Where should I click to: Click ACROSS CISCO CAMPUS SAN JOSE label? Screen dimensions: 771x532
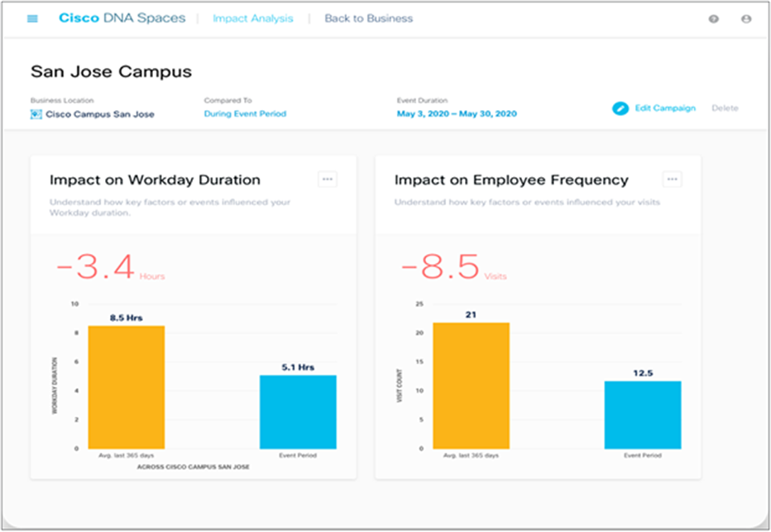[x=194, y=467]
